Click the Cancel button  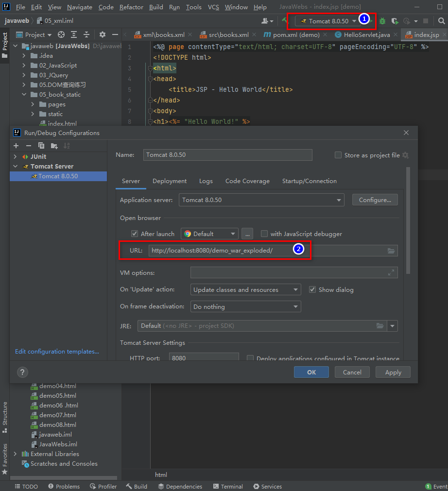352,372
